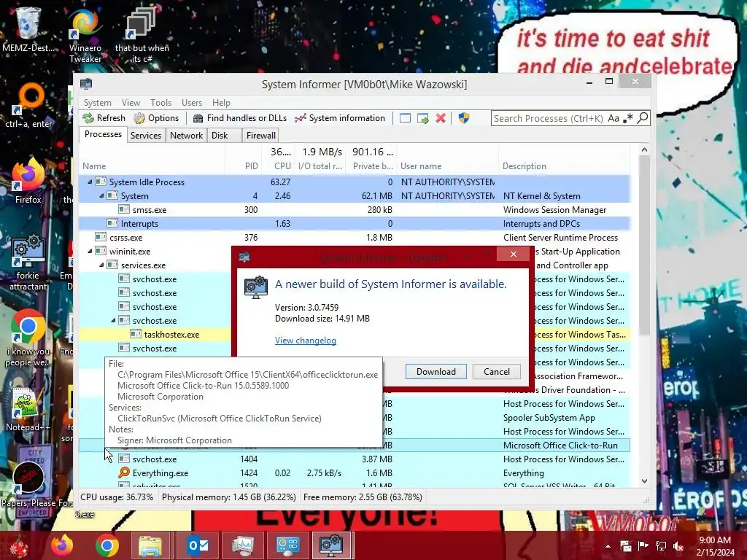Screen dimensions: 747x560
Task: Toggle the Aa case sensitive search
Action: point(614,118)
